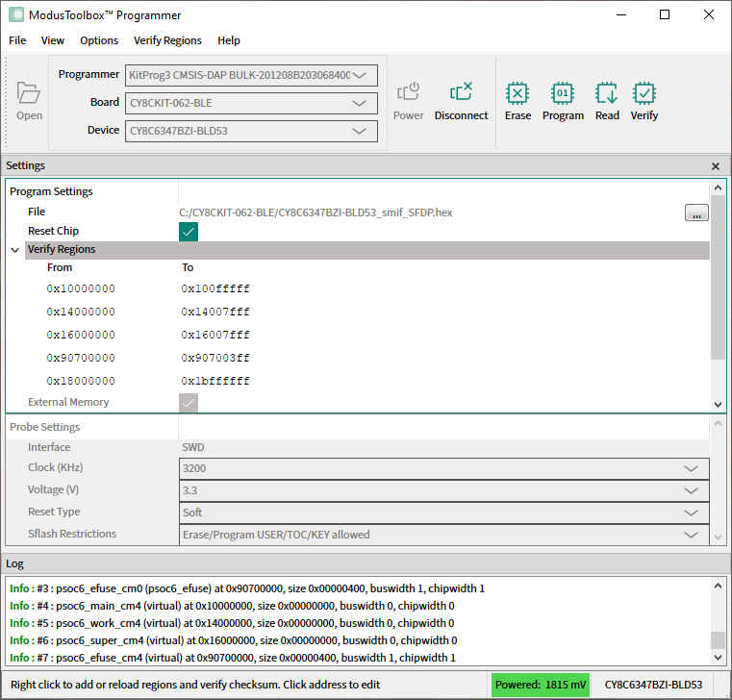Click the Program chip icon

tap(563, 93)
